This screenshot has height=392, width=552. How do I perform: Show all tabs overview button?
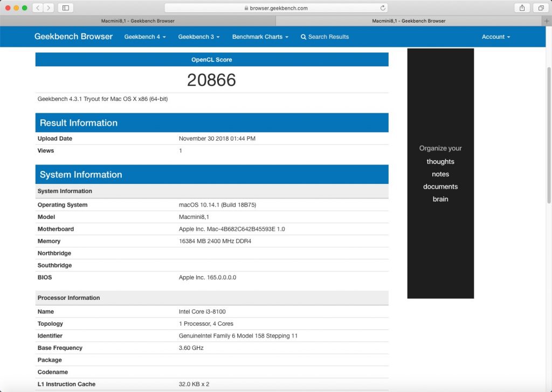(x=540, y=8)
